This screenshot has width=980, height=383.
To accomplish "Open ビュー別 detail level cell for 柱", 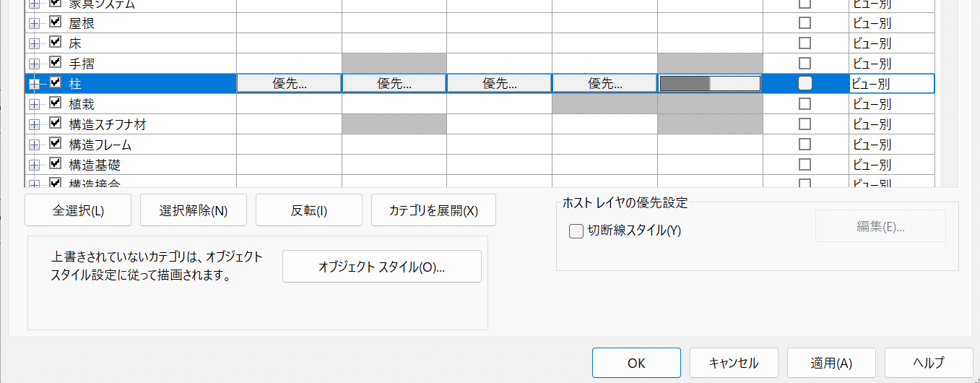I will pos(892,83).
